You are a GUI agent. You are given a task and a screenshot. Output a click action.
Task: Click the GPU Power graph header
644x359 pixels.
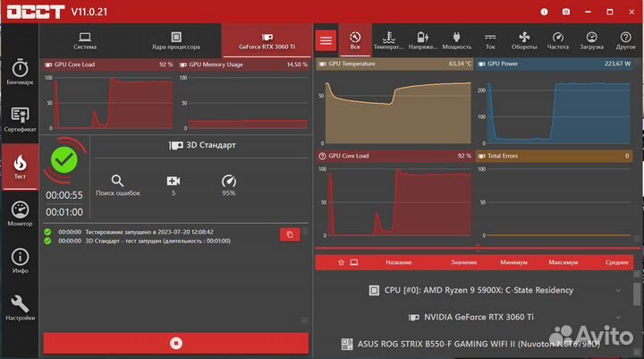pyautogui.click(x=554, y=64)
